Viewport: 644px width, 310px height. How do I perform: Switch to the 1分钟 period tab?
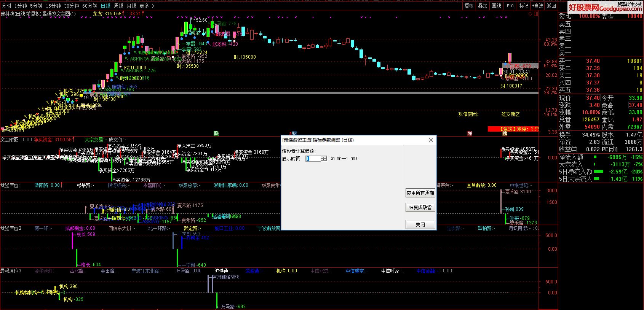[21, 6]
